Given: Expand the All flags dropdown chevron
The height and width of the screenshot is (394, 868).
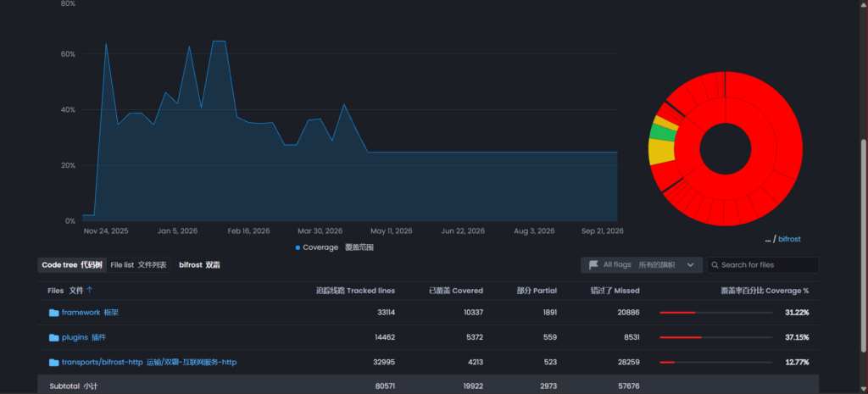Looking at the screenshot, I should 690,265.
